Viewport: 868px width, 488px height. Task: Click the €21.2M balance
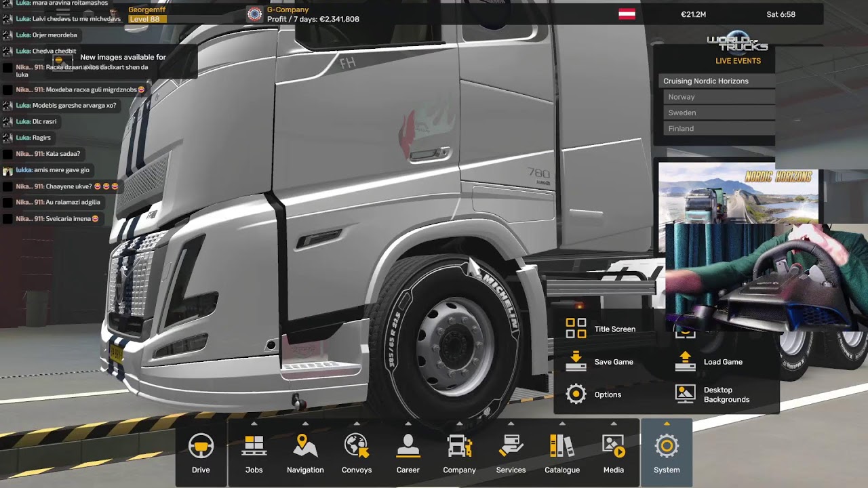693,14
